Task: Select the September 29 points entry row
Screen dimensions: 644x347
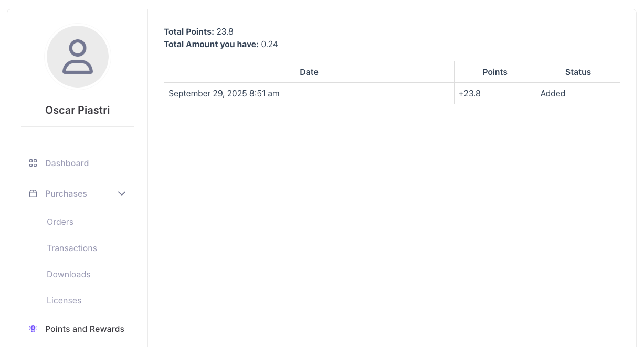Action: point(309,93)
